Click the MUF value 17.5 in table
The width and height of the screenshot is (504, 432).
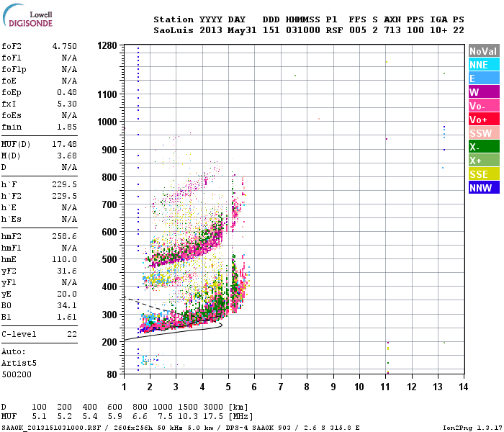coord(213,417)
